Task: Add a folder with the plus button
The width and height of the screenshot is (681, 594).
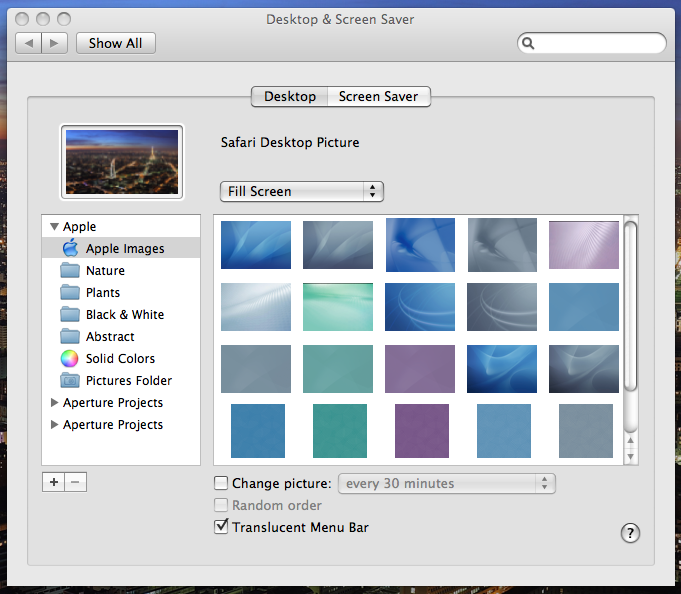Action: [53, 482]
